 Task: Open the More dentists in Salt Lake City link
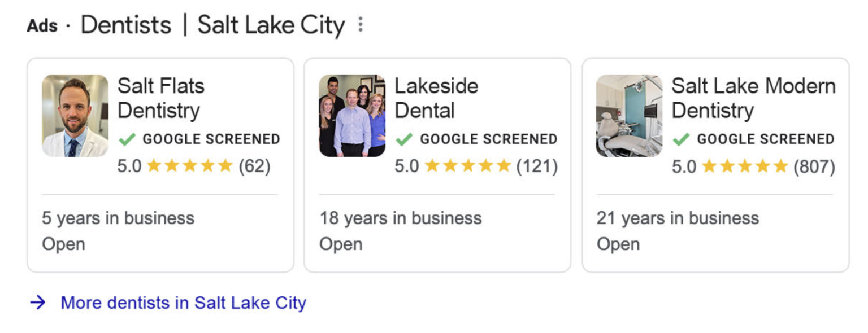pyautogui.click(x=183, y=303)
